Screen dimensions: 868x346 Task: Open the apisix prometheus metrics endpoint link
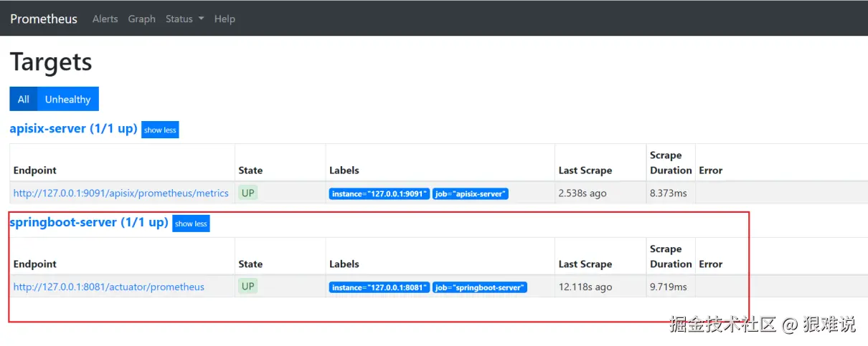pyautogui.click(x=121, y=193)
